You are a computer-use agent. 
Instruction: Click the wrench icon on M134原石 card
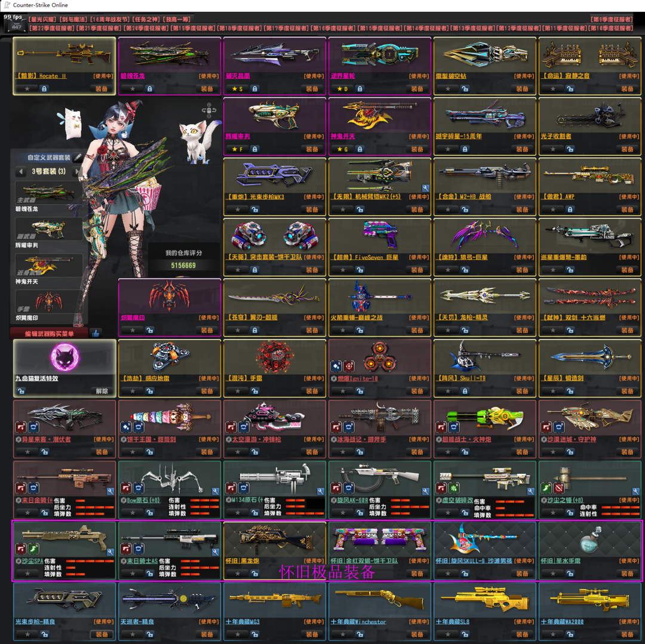(x=321, y=491)
